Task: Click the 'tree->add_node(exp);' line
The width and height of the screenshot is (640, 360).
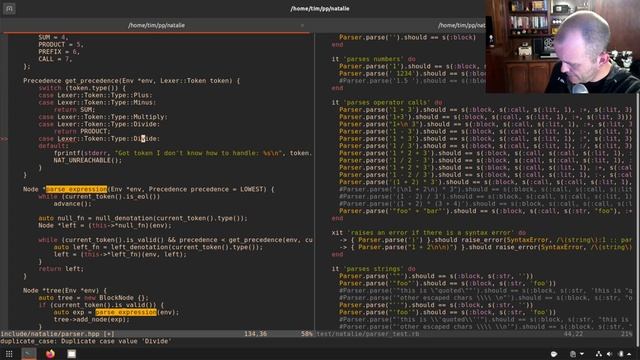Action: point(91,320)
